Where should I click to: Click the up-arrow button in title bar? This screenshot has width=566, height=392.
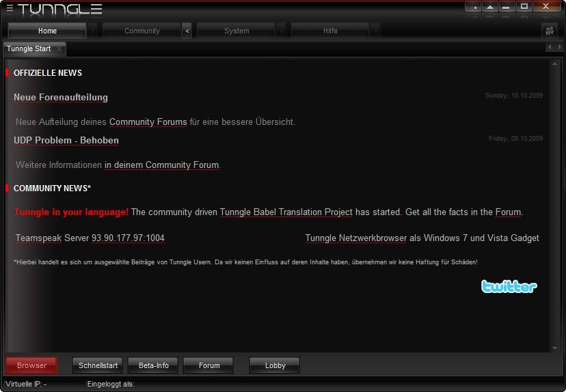(490, 7)
